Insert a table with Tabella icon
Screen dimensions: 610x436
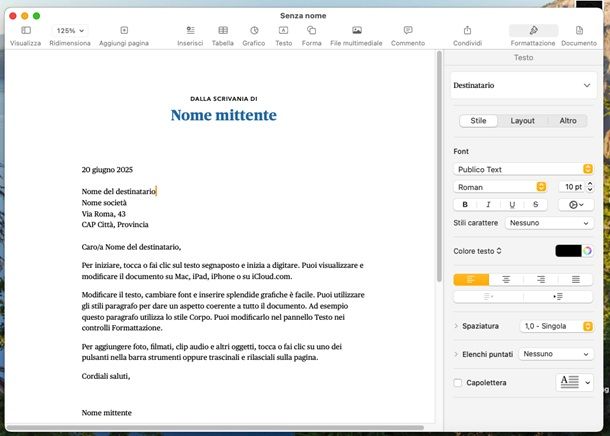223,31
